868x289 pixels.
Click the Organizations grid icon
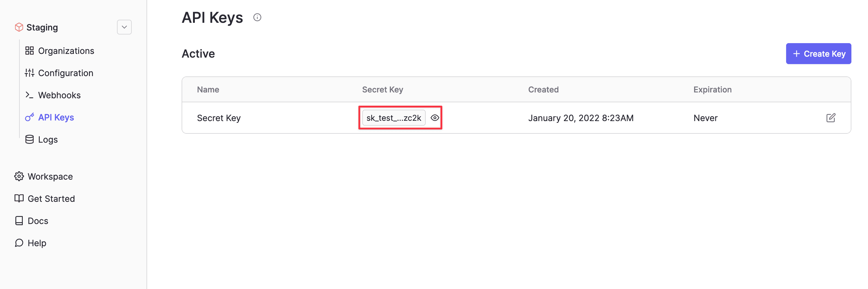(30, 51)
